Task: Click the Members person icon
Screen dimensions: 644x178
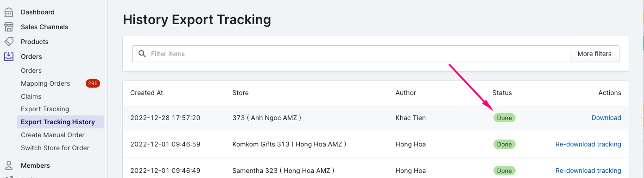Action: [x=9, y=165]
